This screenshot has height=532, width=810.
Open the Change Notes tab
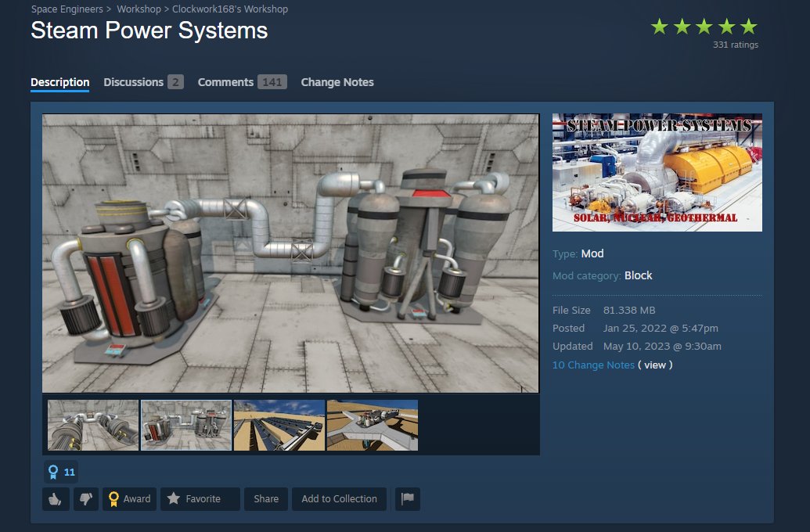(x=337, y=82)
